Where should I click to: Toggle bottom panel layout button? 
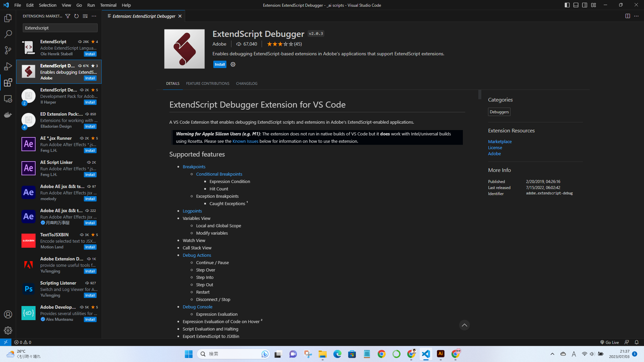point(576,5)
